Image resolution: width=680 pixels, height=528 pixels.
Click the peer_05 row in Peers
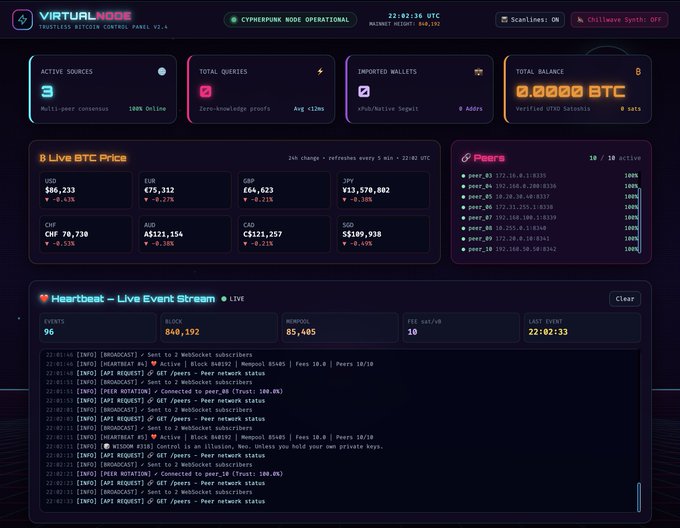[549, 196]
